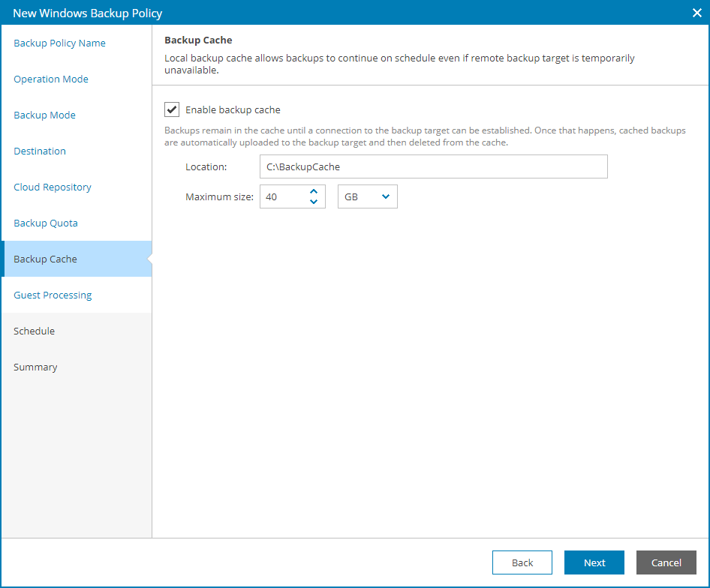Cancel the backup policy wizard

(x=666, y=562)
